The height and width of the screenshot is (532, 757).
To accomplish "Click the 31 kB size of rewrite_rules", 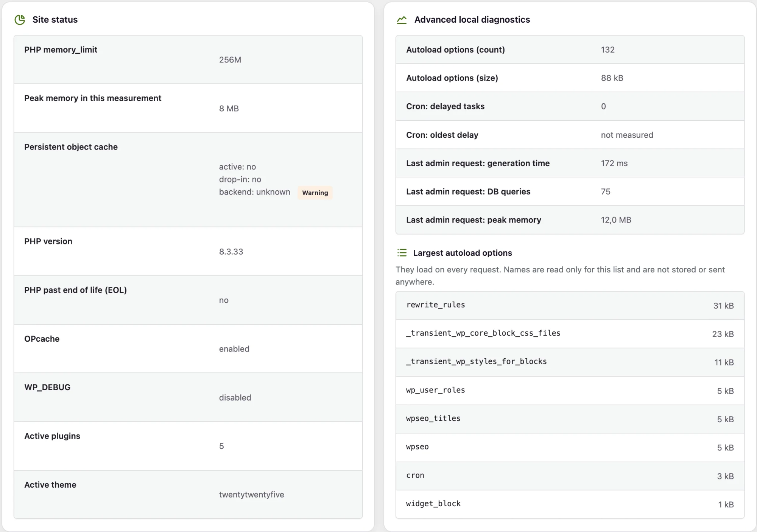I will (x=723, y=306).
